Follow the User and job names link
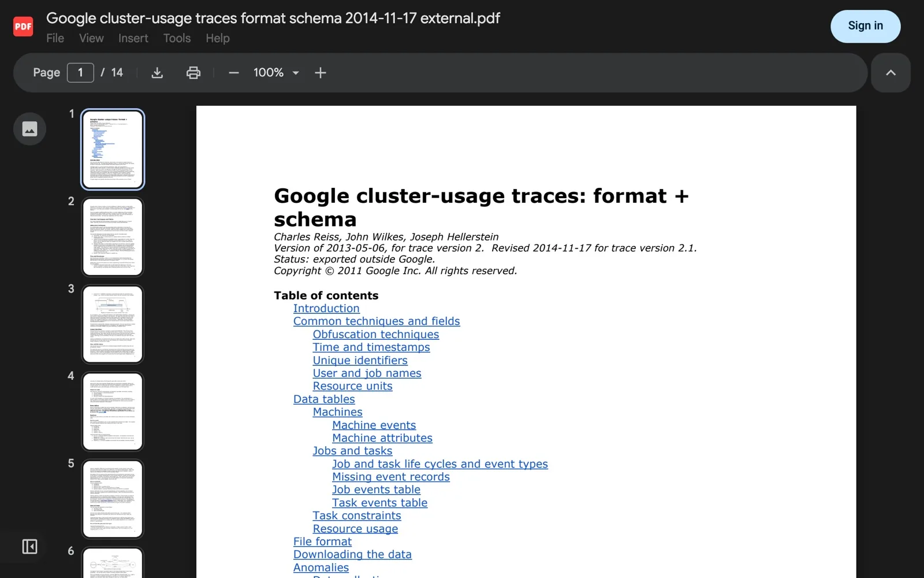The width and height of the screenshot is (924, 578). pyautogui.click(x=367, y=373)
